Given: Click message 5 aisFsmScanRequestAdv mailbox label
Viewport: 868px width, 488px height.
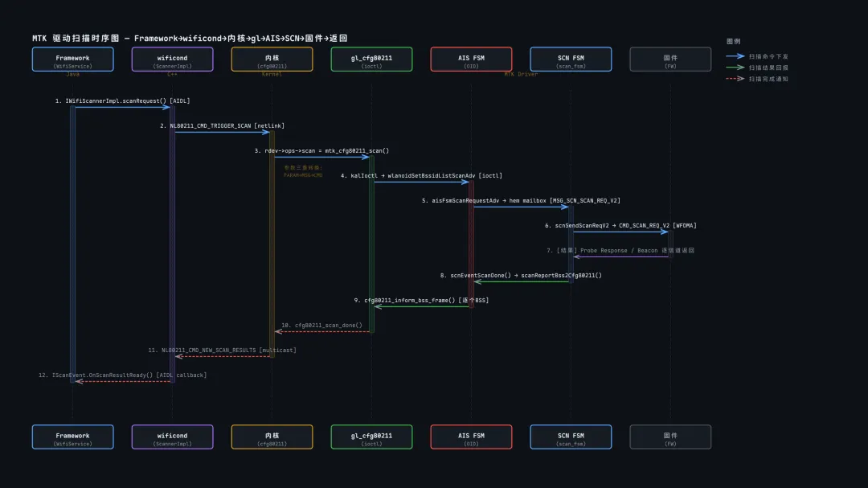Looking at the screenshot, I should [x=521, y=200].
